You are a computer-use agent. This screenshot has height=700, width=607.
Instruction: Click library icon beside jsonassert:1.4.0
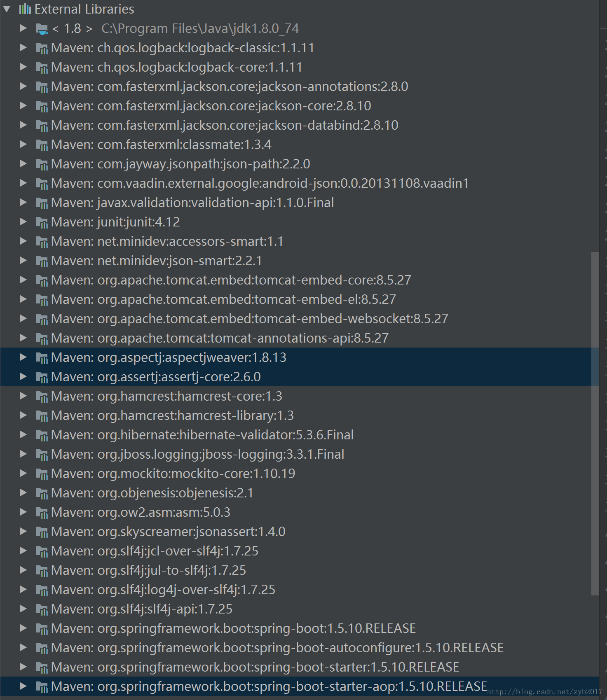pyautogui.click(x=42, y=532)
